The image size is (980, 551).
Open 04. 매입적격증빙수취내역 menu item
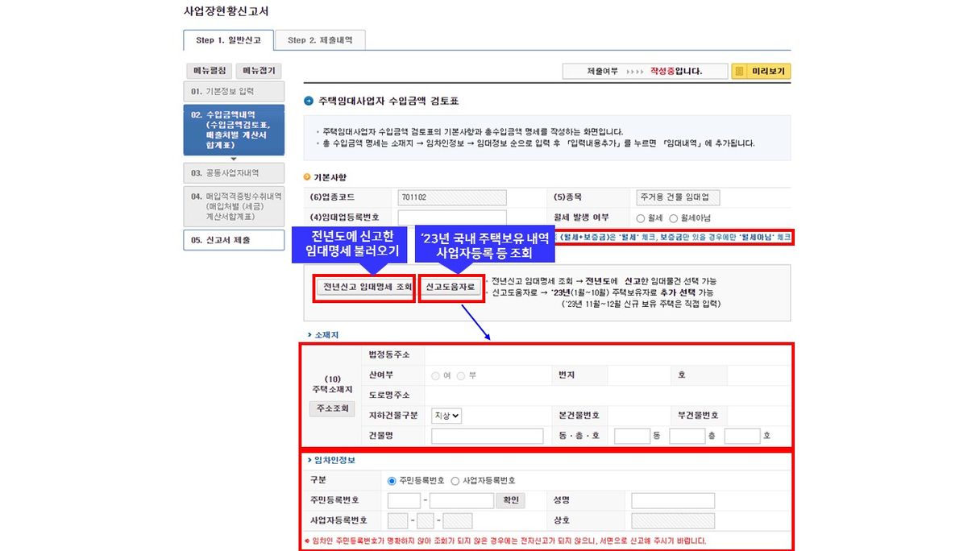coord(234,206)
